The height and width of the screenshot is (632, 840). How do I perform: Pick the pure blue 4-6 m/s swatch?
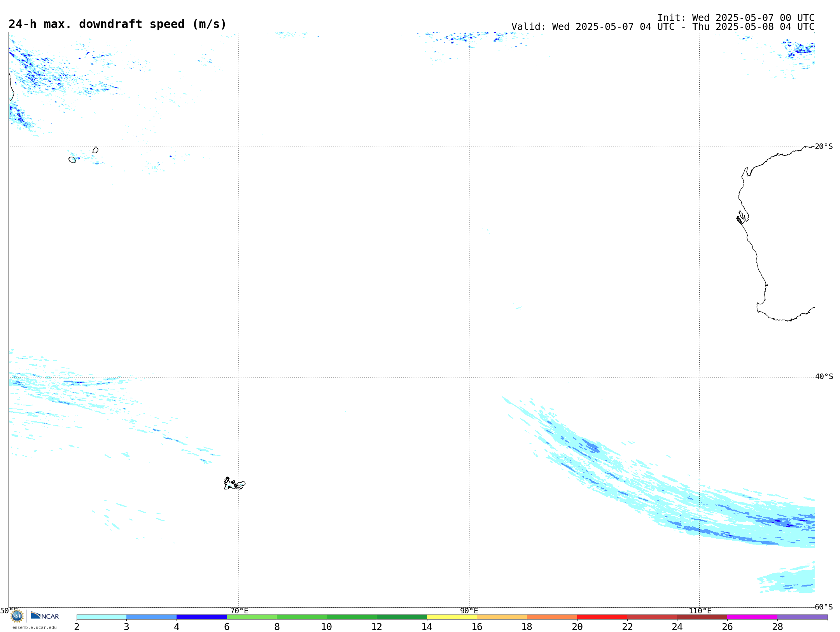click(x=201, y=617)
